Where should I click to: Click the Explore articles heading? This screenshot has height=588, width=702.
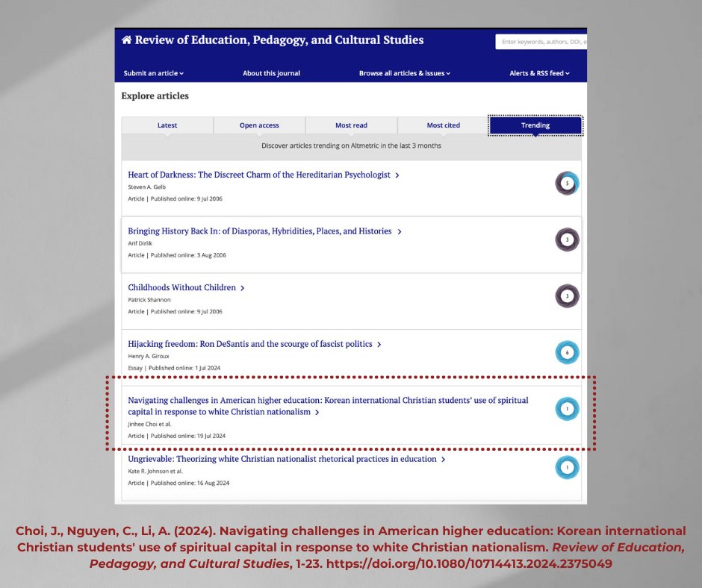155,96
